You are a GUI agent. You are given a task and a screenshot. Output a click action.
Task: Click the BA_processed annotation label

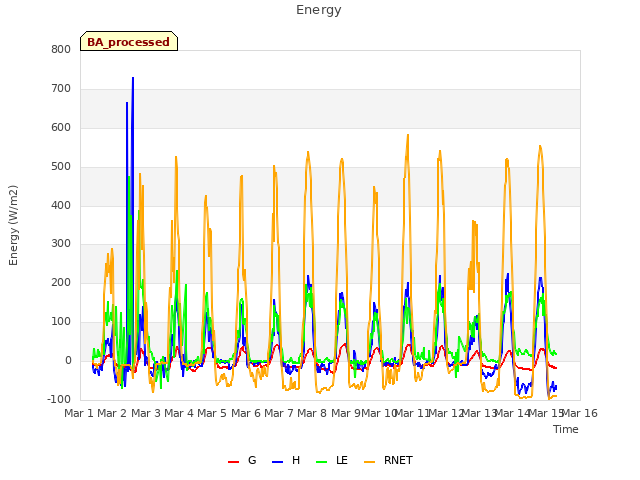pyautogui.click(x=129, y=41)
